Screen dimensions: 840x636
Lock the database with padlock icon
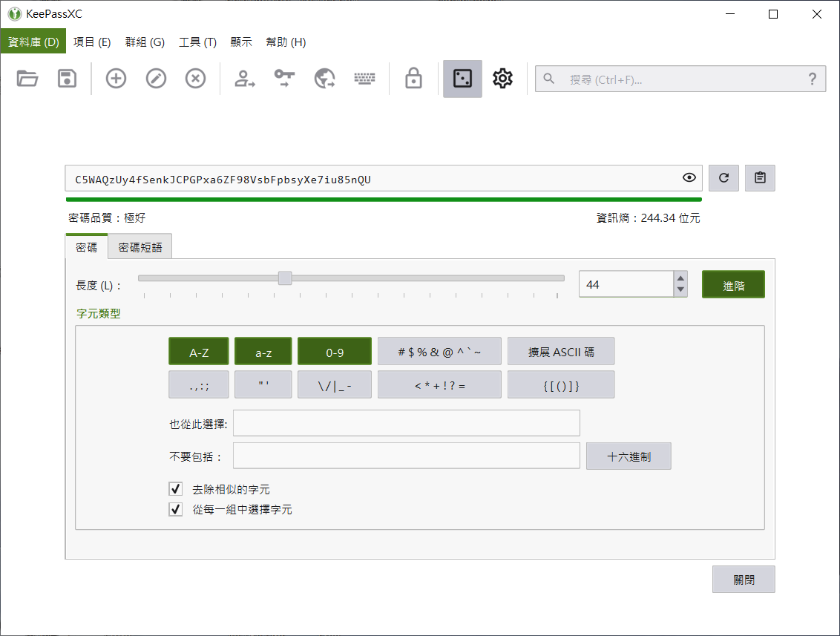pyautogui.click(x=413, y=78)
